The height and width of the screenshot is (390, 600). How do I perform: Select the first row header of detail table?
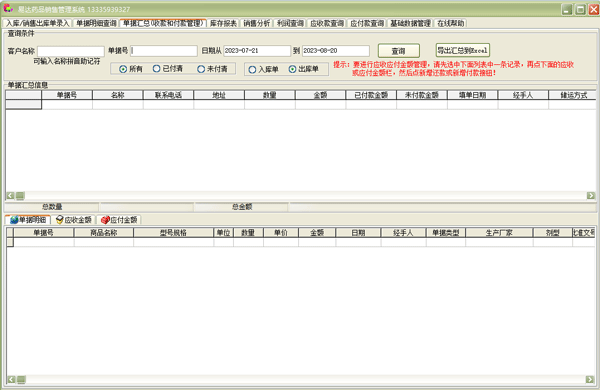(10, 242)
